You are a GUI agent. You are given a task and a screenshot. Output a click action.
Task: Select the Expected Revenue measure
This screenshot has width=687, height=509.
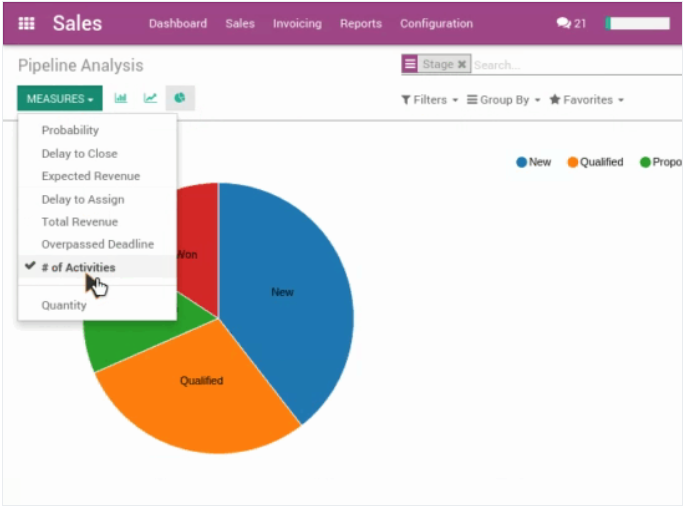click(x=89, y=176)
